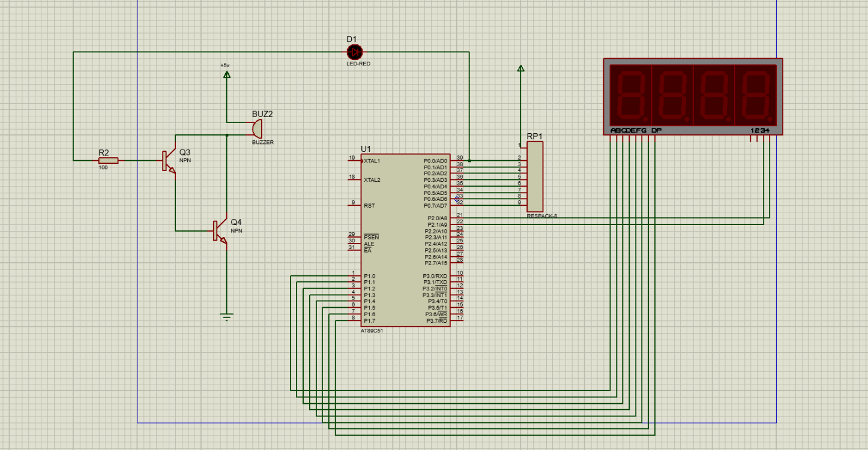The image size is (868, 450).
Task: Click the P3.2/INT0 pin label
Action: tap(435, 289)
